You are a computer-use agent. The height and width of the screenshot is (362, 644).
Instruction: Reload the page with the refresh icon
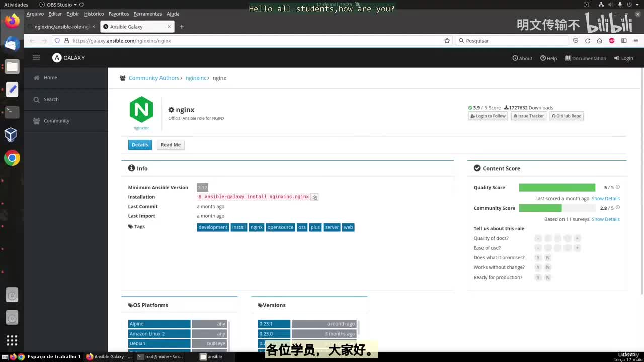tap(588, 41)
